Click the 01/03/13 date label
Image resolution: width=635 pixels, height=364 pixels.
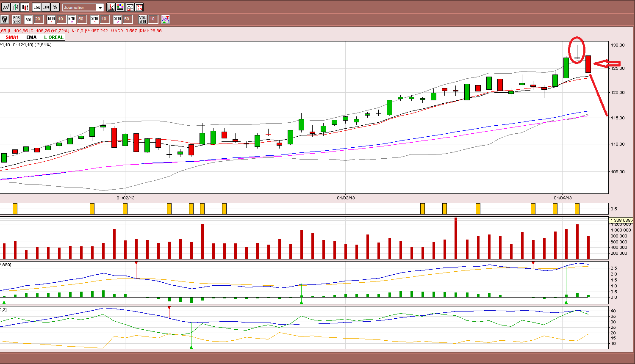click(346, 198)
